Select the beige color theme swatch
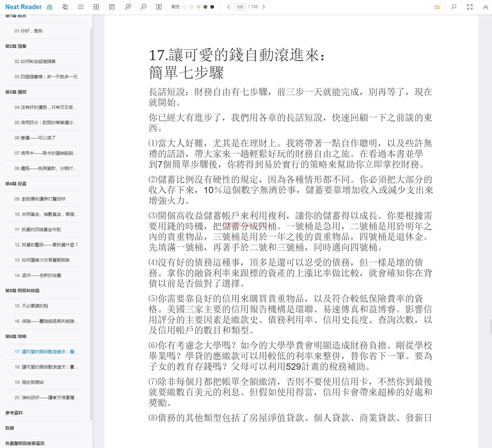The height and width of the screenshot is (448, 492). pyautogui.click(x=192, y=7)
